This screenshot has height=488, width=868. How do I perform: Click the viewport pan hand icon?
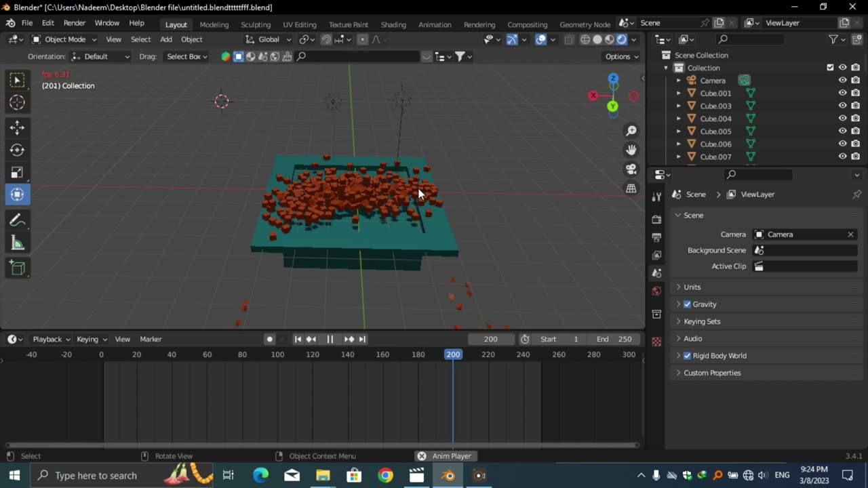click(631, 150)
